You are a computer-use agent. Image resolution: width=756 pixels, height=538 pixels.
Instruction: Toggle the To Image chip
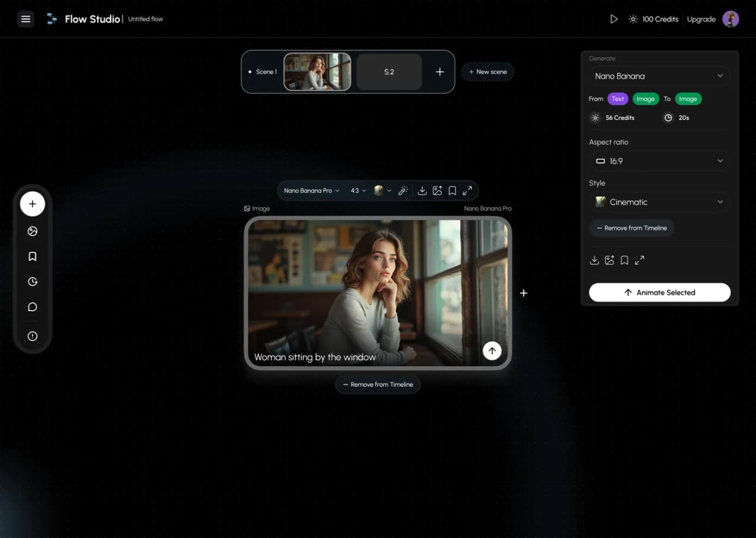(x=687, y=99)
